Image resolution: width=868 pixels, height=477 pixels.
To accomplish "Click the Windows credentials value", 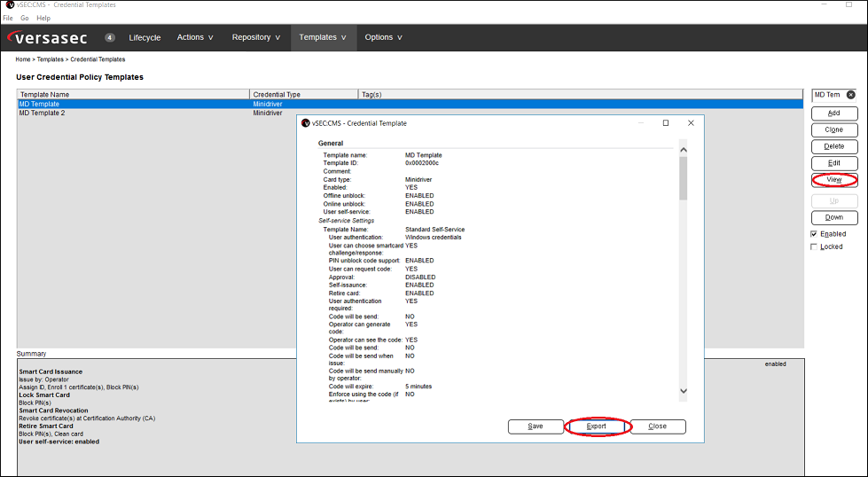I will point(433,238).
